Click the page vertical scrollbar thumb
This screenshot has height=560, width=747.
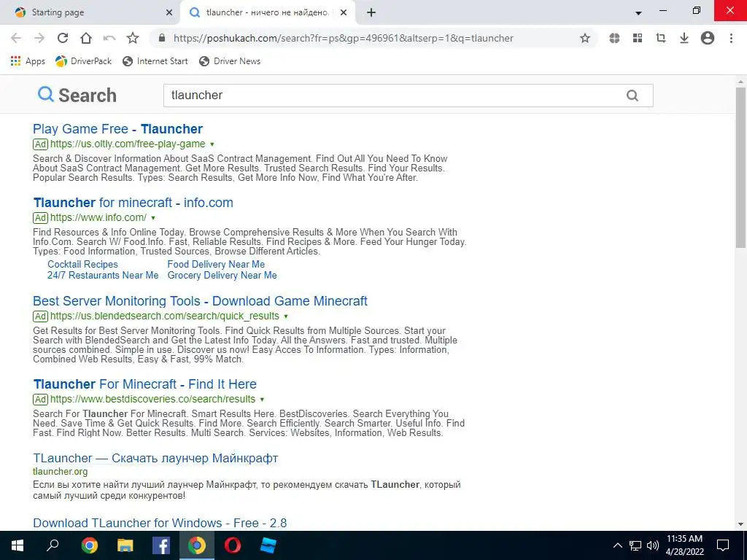(x=740, y=167)
